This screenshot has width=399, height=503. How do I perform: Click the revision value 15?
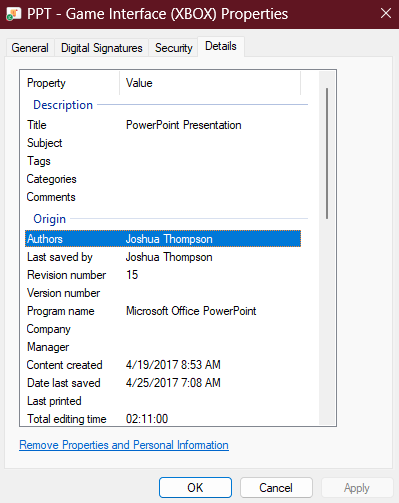click(132, 275)
